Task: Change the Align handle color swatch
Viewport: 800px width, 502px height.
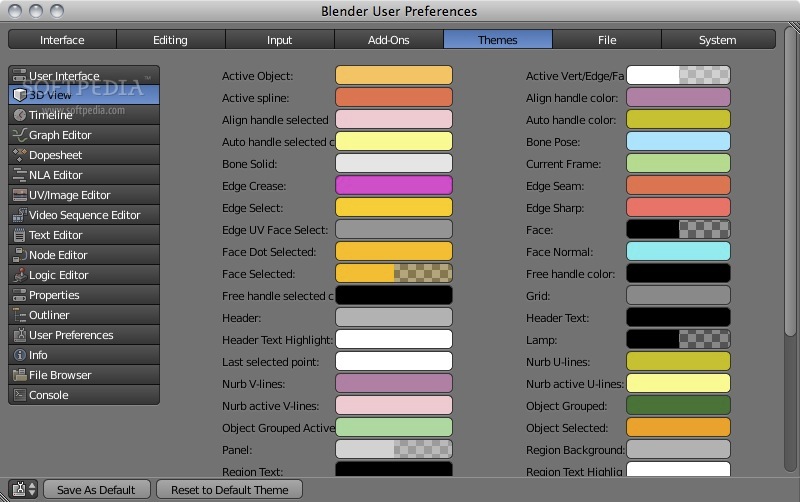Action: (678, 97)
